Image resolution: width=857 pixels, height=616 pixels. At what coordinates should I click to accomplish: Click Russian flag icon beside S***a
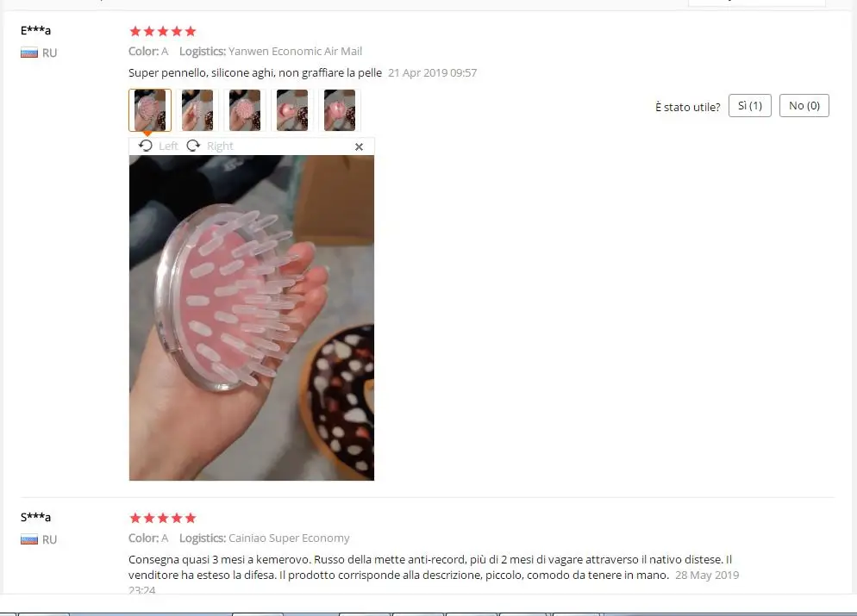click(x=29, y=539)
